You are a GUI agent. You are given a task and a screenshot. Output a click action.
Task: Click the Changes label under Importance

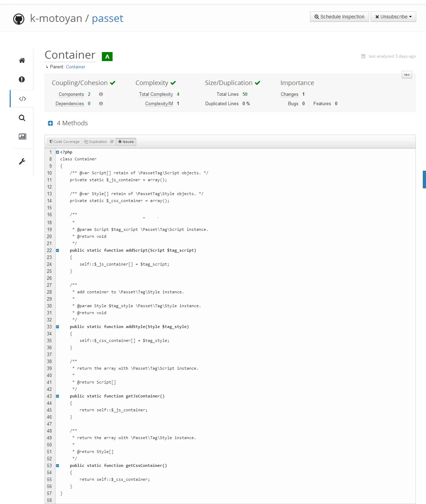coord(289,94)
